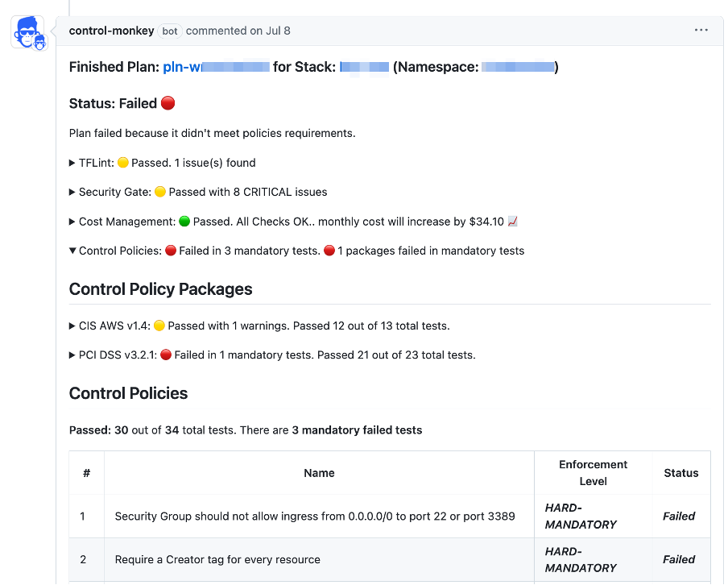Select the 'Control Policy Packages' heading

pyautogui.click(x=160, y=289)
